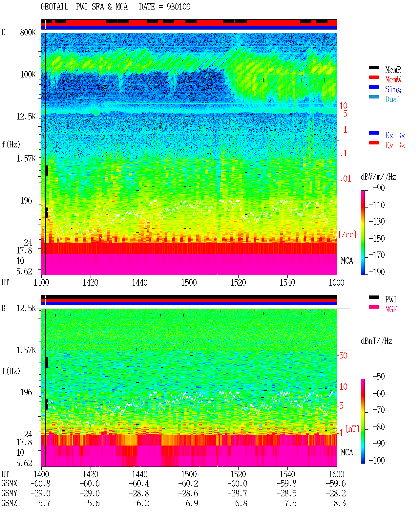The image size is (420, 523).
Task: Click the "Ex Bx" legend label
Action: 395,135
